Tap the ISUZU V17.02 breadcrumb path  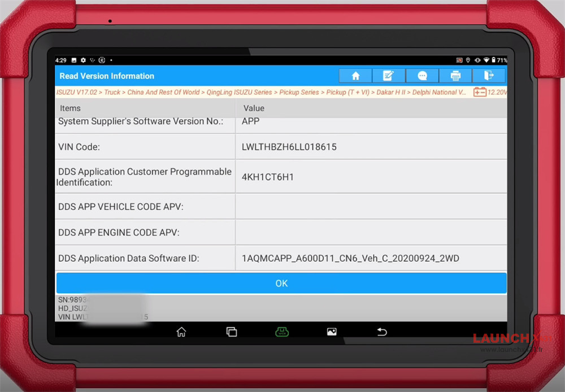tap(262, 92)
